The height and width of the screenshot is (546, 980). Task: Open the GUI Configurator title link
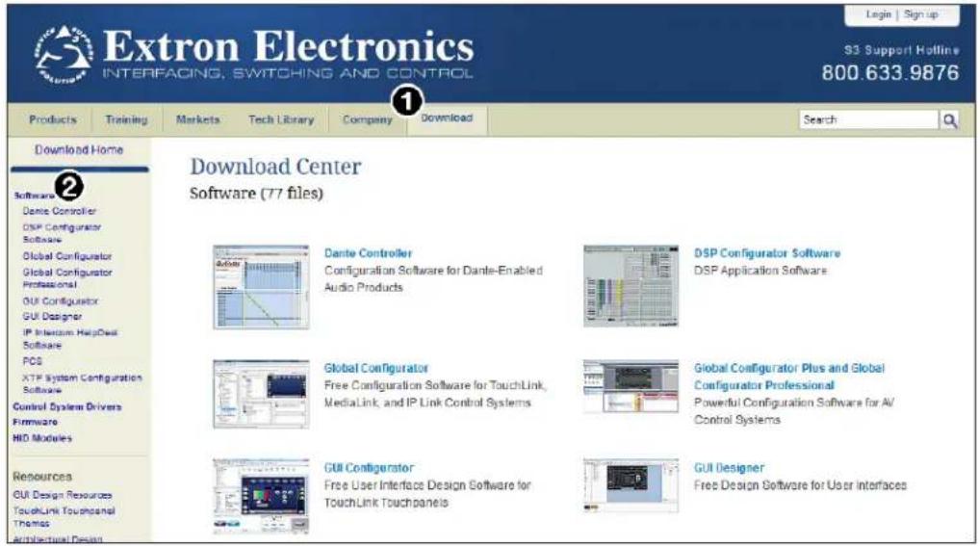pos(369,468)
